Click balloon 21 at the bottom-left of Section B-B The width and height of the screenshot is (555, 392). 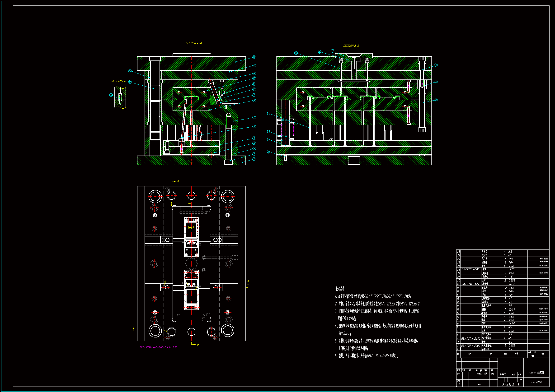click(268, 152)
